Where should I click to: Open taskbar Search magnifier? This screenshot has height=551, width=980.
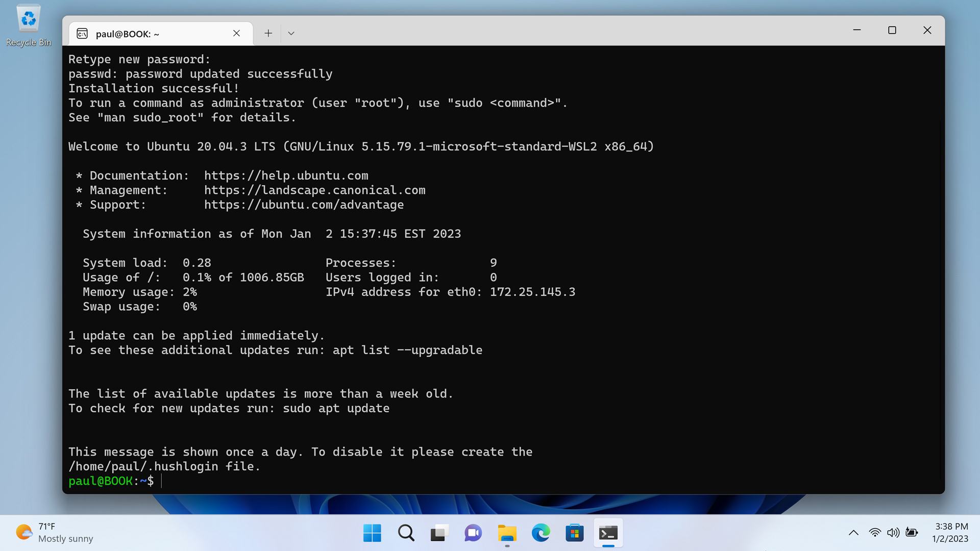(406, 533)
